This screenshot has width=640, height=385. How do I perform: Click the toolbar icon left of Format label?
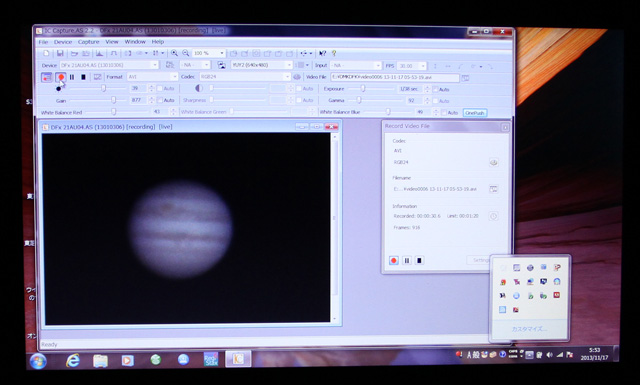coord(97,77)
